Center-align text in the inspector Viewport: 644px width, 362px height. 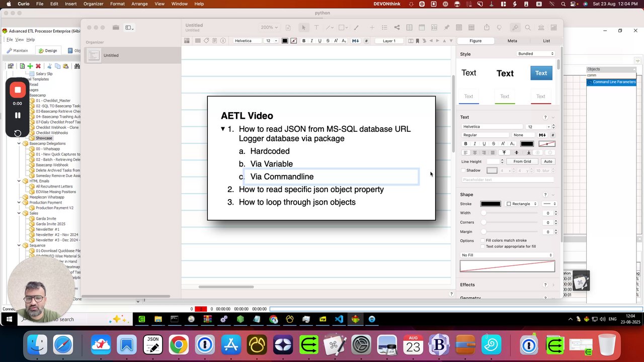point(474,152)
